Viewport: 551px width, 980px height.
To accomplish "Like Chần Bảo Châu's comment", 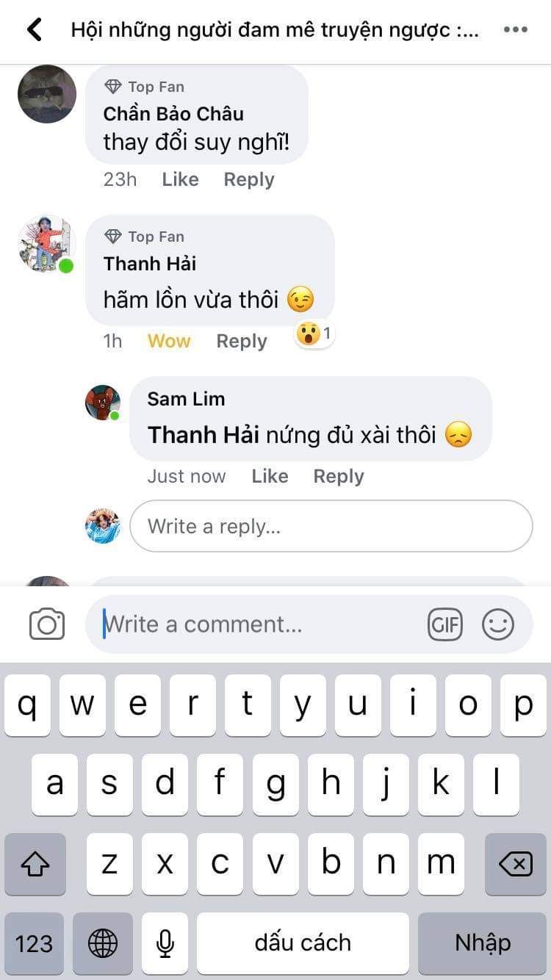I will (x=180, y=180).
